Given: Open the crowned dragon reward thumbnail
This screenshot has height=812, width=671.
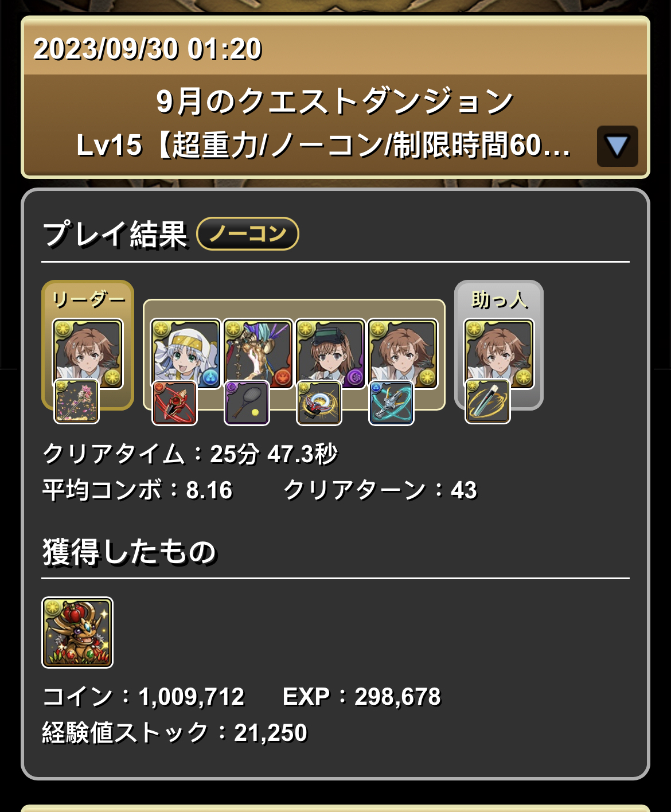Looking at the screenshot, I should tap(77, 633).
